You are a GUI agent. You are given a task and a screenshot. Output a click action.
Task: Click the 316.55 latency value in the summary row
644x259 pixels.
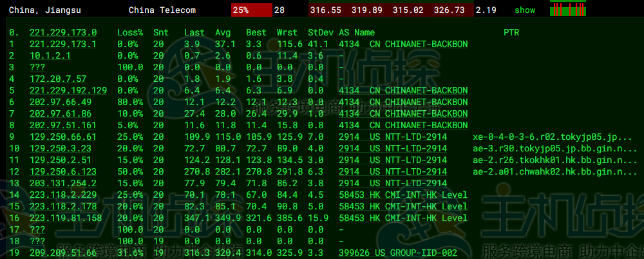pos(326,10)
